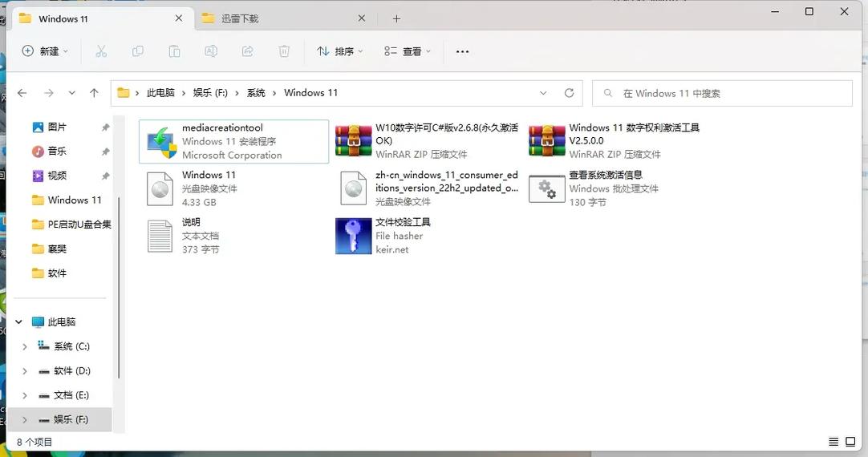Click the sidebar vertical scrollbar
The width and height of the screenshot is (868, 457).
(x=119, y=288)
